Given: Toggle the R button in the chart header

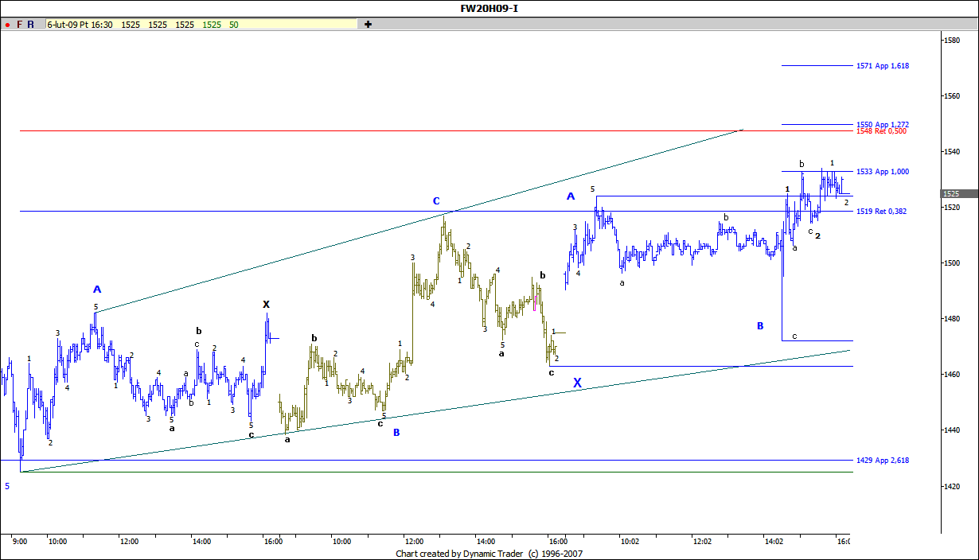Looking at the screenshot, I should tap(30, 25).
